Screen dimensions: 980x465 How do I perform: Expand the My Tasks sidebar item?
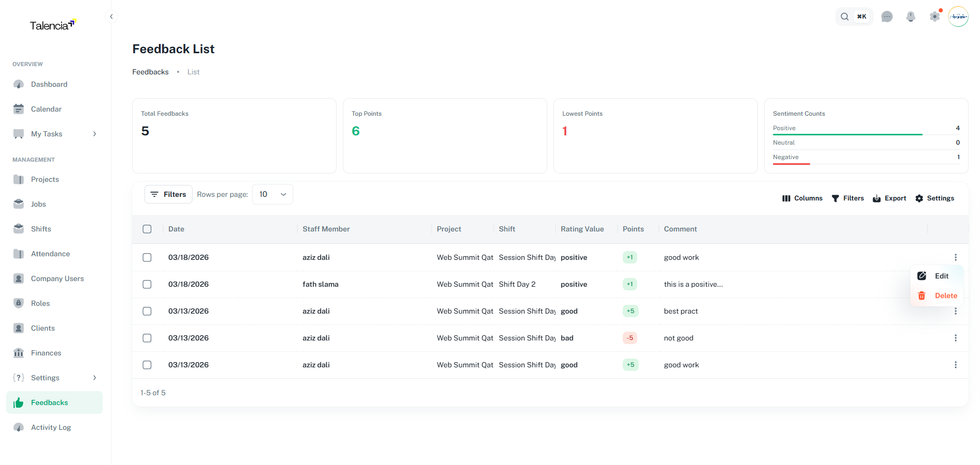[94, 133]
